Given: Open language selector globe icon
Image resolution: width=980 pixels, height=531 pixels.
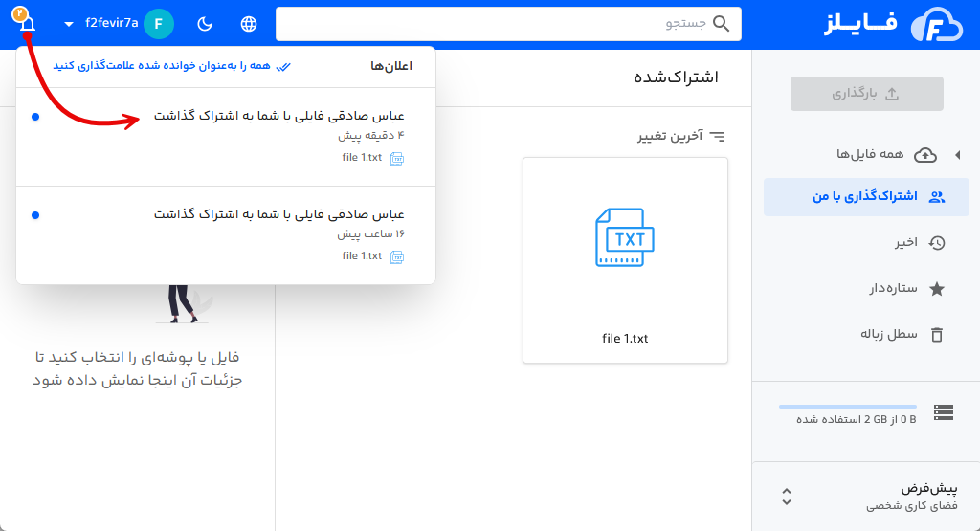Looking at the screenshot, I should click(x=249, y=24).
